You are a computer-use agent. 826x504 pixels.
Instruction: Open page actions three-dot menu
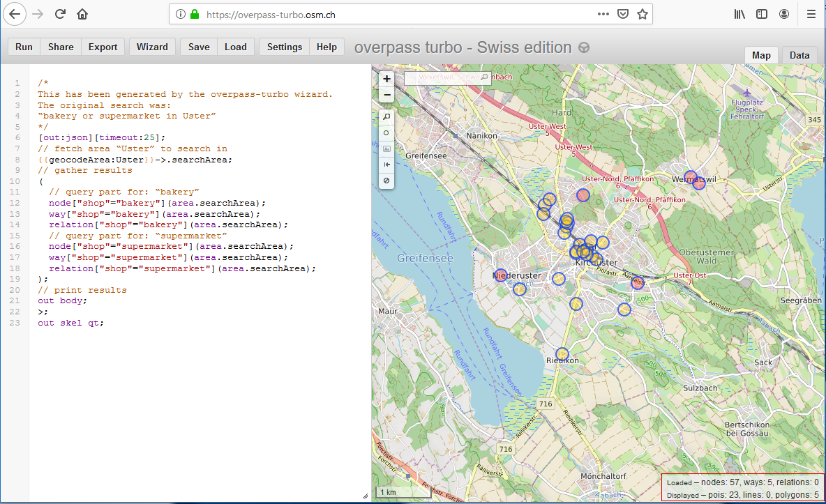603,14
